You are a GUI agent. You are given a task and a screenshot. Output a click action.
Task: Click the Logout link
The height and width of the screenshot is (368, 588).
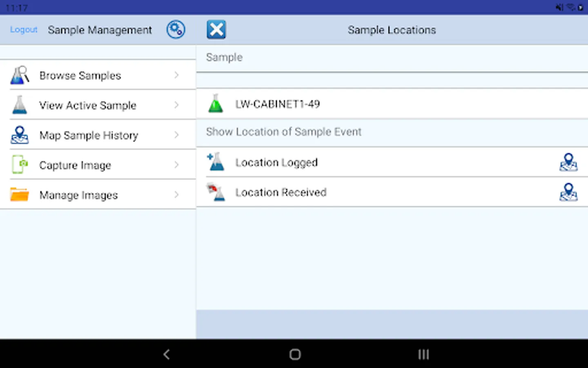[x=23, y=29]
